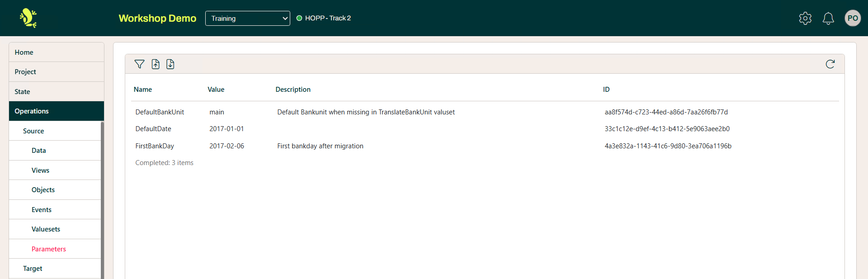The image size is (868, 279).
Task: Open the Objects page
Action: point(55,190)
